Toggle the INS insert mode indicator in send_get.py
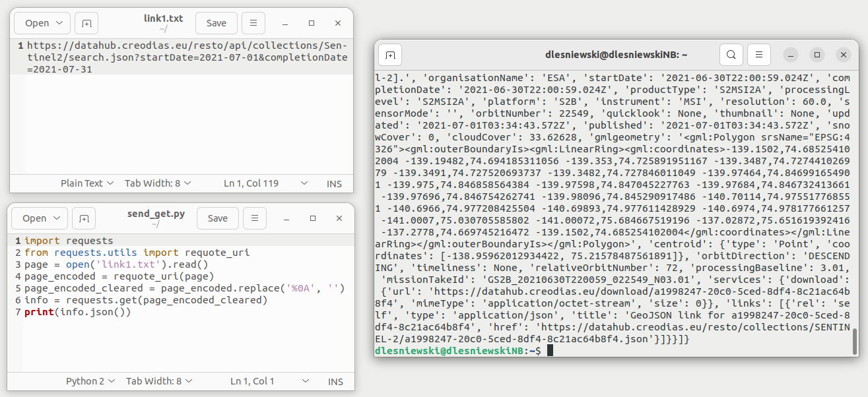 [335, 381]
